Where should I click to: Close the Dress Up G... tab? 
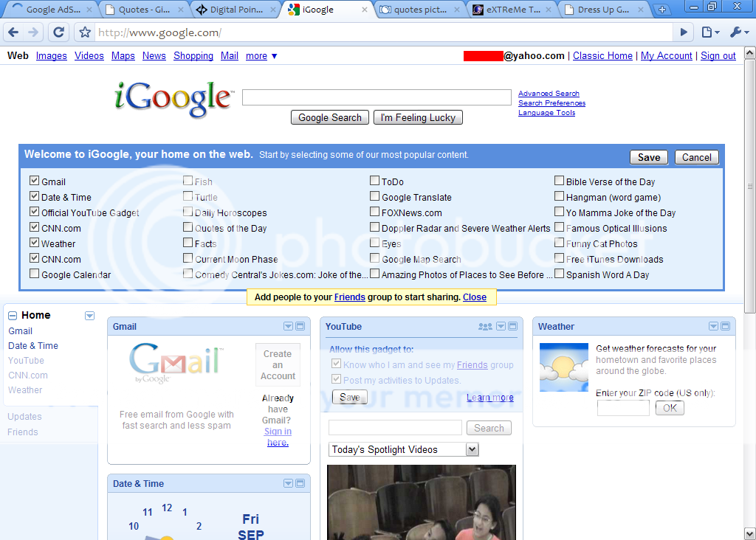click(x=640, y=10)
